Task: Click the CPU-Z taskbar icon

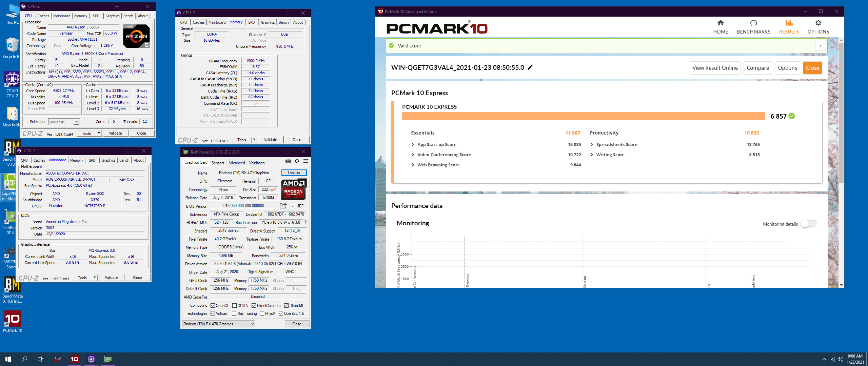Action: tap(91, 359)
